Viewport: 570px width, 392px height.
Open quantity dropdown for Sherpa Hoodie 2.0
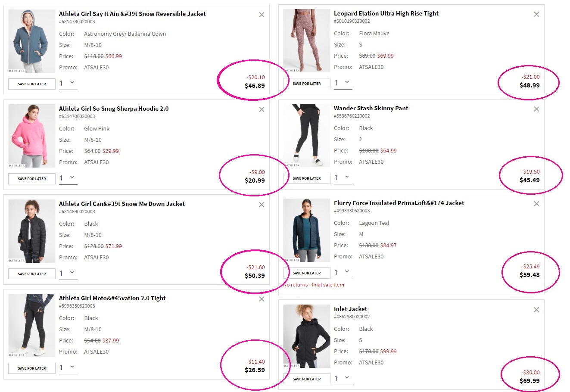[68, 178]
